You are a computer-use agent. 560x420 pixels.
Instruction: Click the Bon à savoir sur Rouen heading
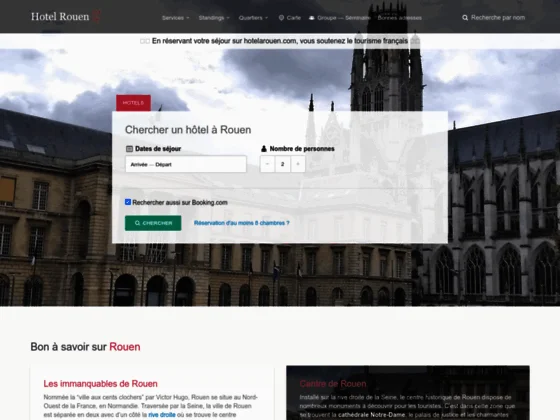coord(85,347)
